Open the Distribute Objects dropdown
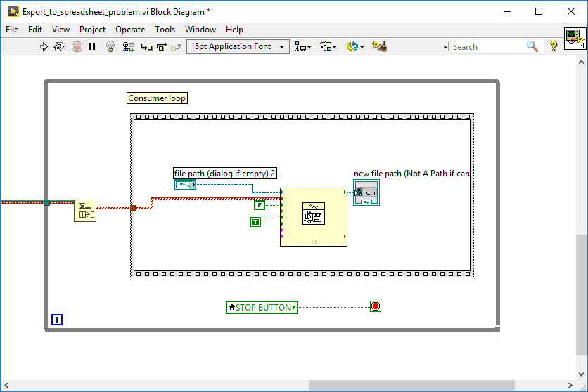Screen dimensions: 588x392 pyautogui.click(x=328, y=47)
